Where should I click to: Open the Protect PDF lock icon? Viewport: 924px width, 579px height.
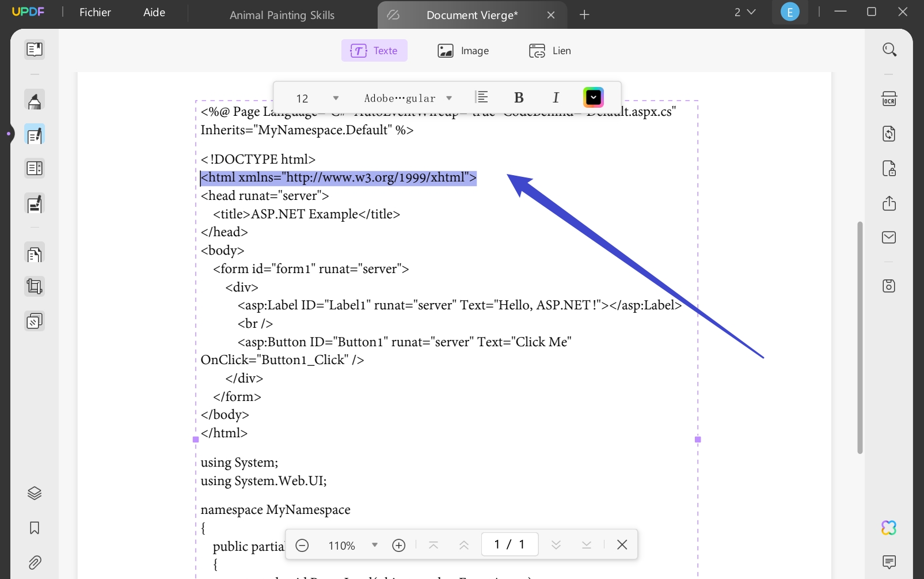(889, 169)
